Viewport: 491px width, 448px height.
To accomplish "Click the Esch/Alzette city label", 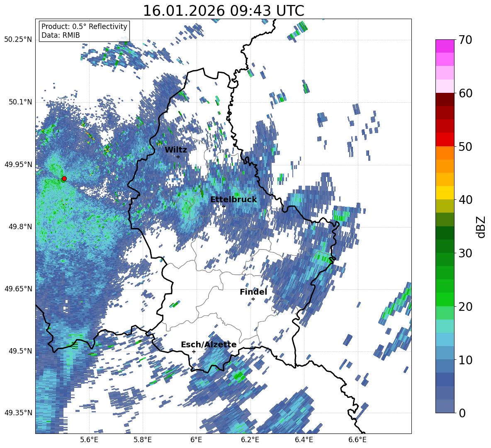I will tap(209, 344).
